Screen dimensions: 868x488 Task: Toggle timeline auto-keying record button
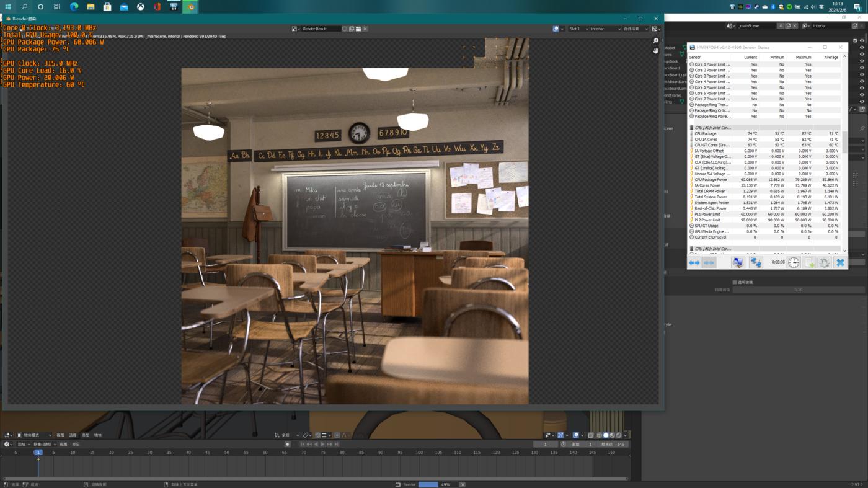(x=287, y=444)
